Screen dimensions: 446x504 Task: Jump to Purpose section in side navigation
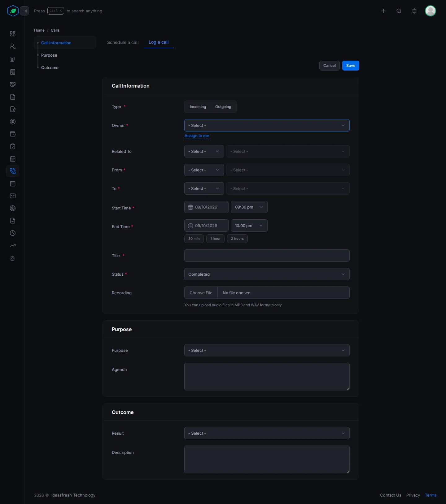49,55
